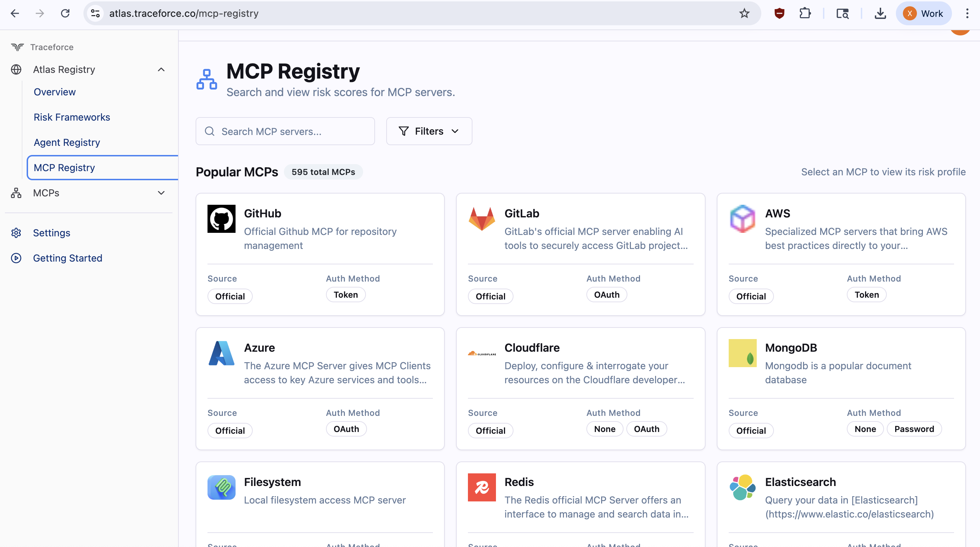This screenshot has height=547, width=980.
Task: Click GitHub's Token auth badge
Action: coord(346,295)
